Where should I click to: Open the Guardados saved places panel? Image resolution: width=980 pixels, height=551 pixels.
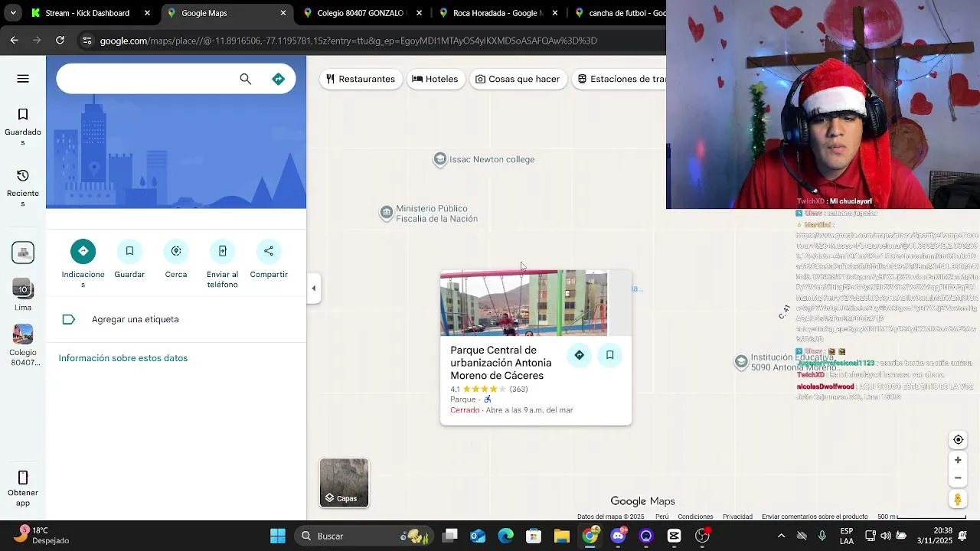[x=23, y=126]
